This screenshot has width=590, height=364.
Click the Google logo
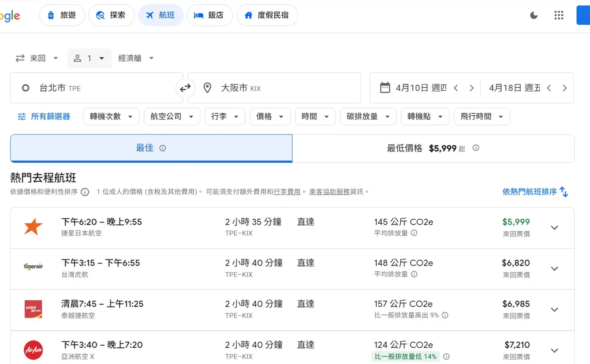[10, 16]
